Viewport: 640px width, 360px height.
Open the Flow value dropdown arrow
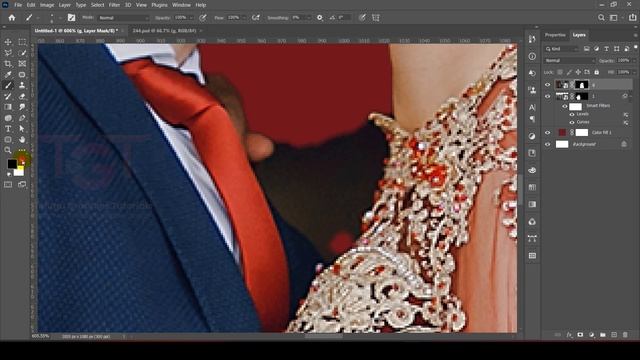pos(243,18)
